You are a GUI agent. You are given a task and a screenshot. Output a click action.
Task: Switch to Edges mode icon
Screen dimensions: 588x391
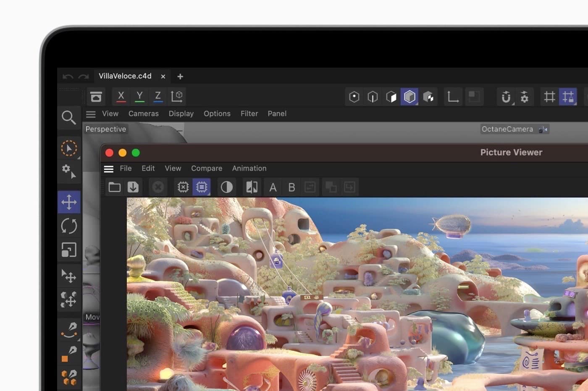click(x=373, y=97)
